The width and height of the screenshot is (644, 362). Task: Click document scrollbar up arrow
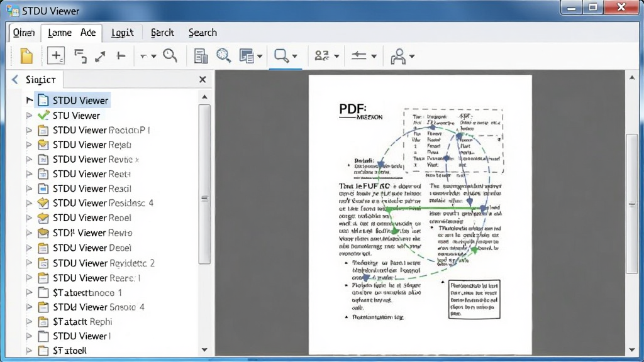tap(632, 77)
